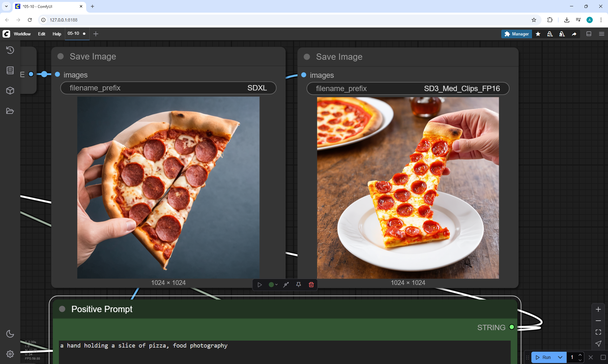Screen dimensions: 608x364
Task: Open the Edit menu
Action: pyautogui.click(x=41, y=34)
